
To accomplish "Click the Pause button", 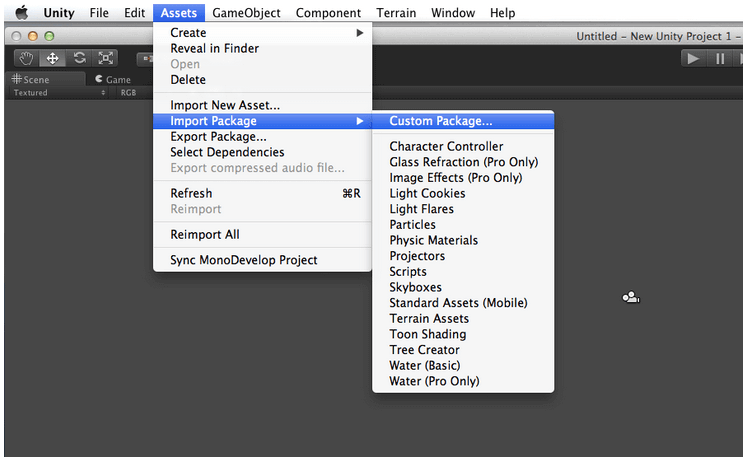I will [x=720, y=59].
